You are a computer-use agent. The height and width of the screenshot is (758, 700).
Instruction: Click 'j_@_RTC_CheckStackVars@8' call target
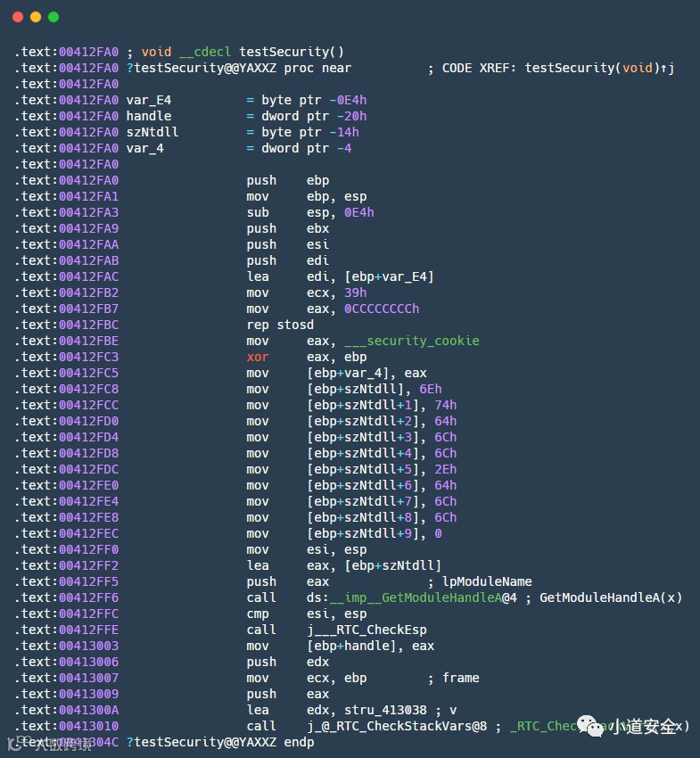[397, 726]
